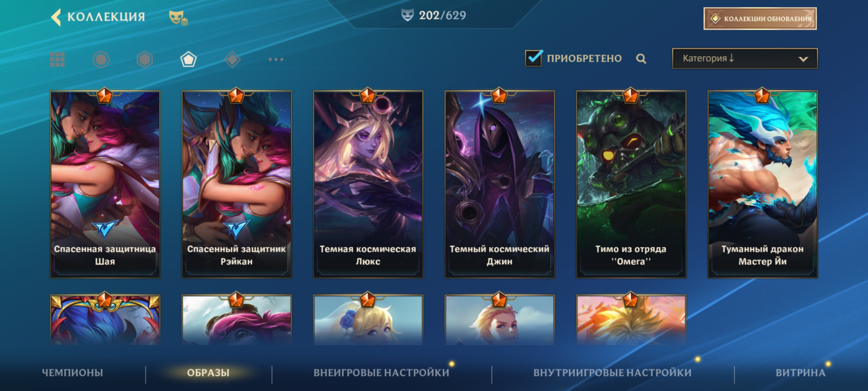The width and height of the screenshot is (868, 391).
Task: Go back using the Коллекция arrow
Action: tap(56, 17)
